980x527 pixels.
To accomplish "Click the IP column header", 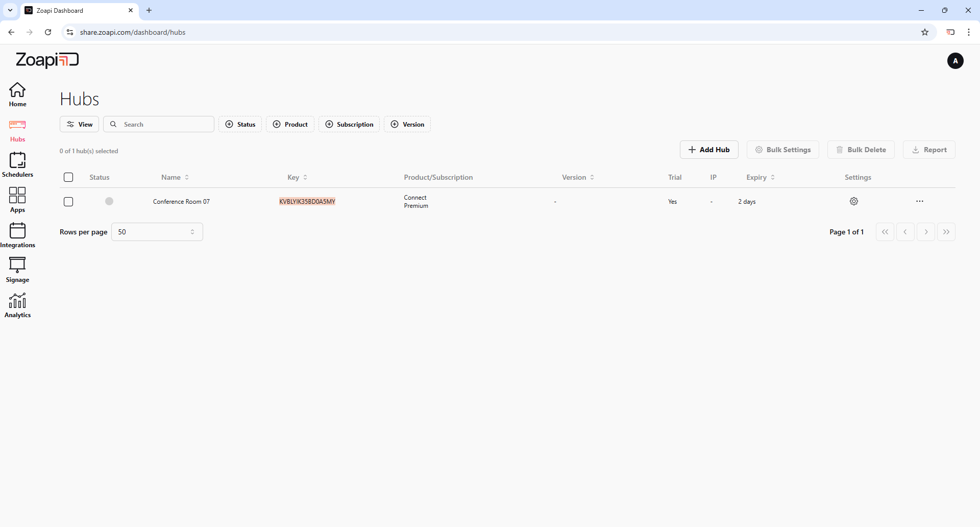I will 714,177.
